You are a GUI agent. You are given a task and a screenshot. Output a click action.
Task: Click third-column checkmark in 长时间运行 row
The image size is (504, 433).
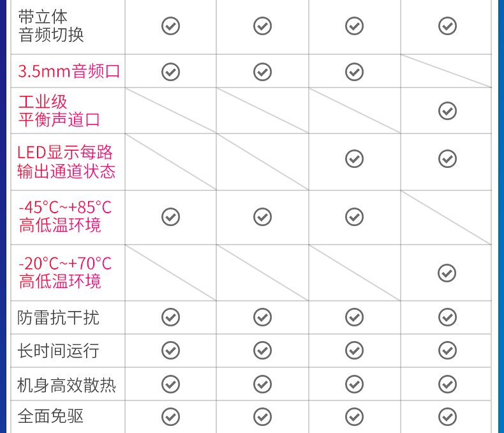[354, 350]
